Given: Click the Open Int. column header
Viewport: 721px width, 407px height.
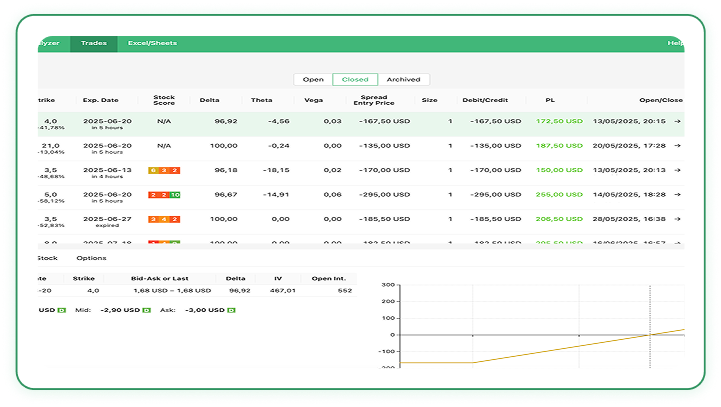Looking at the screenshot, I should click(328, 279).
